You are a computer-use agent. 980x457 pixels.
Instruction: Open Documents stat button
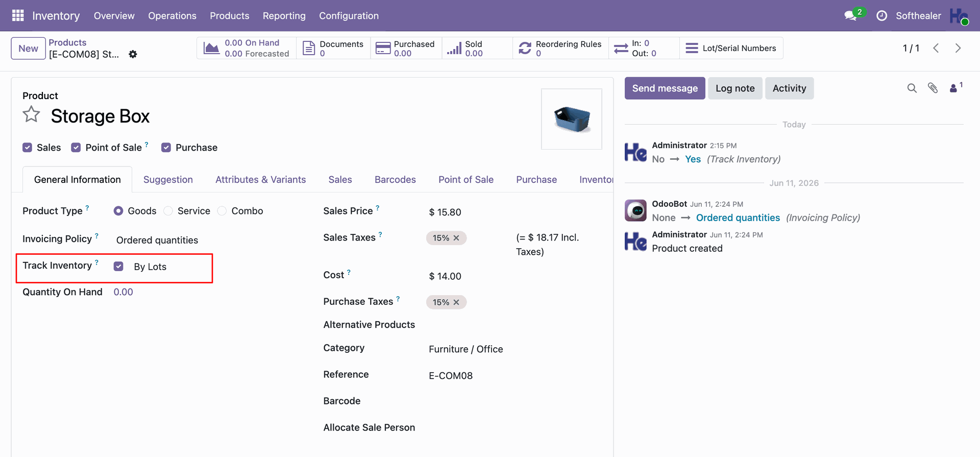333,48
